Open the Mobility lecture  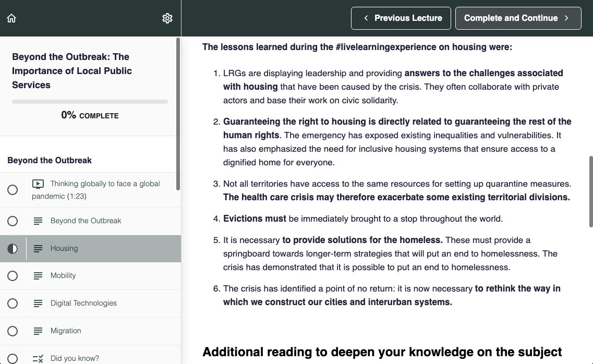pos(90,276)
